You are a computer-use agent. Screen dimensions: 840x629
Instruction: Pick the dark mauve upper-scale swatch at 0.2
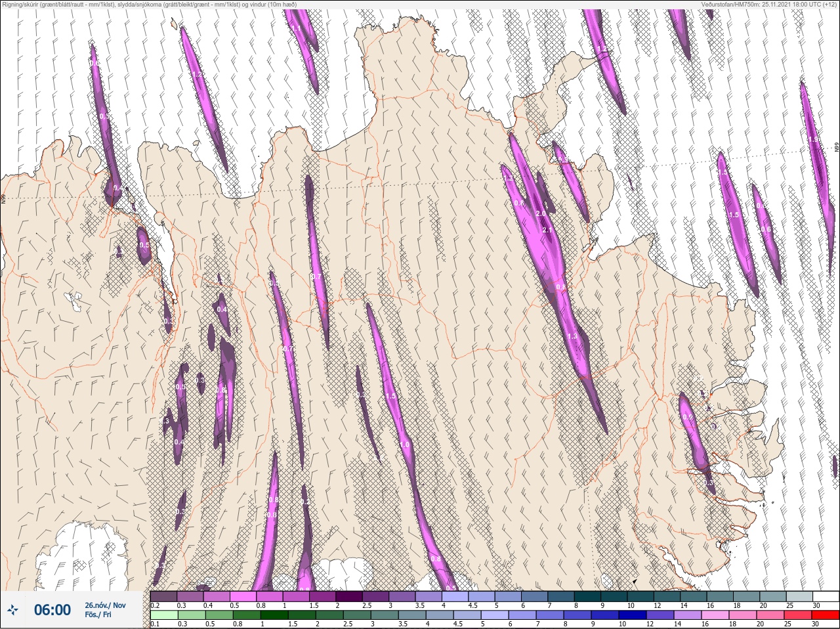coord(163,596)
